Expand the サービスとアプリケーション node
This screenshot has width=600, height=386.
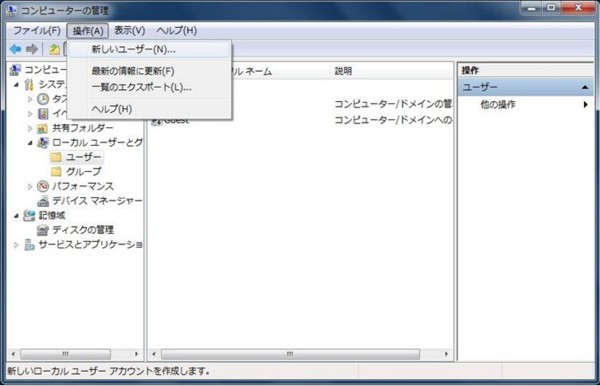pyautogui.click(x=16, y=244)
